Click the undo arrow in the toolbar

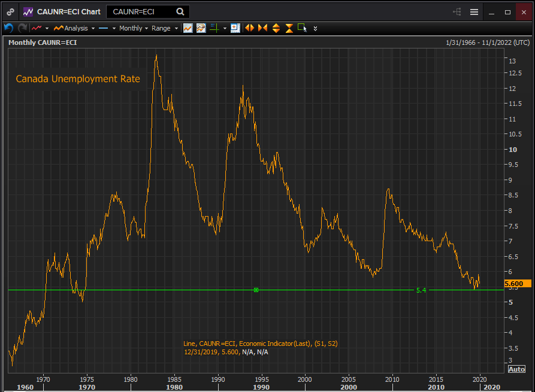[x=8, y=28]
